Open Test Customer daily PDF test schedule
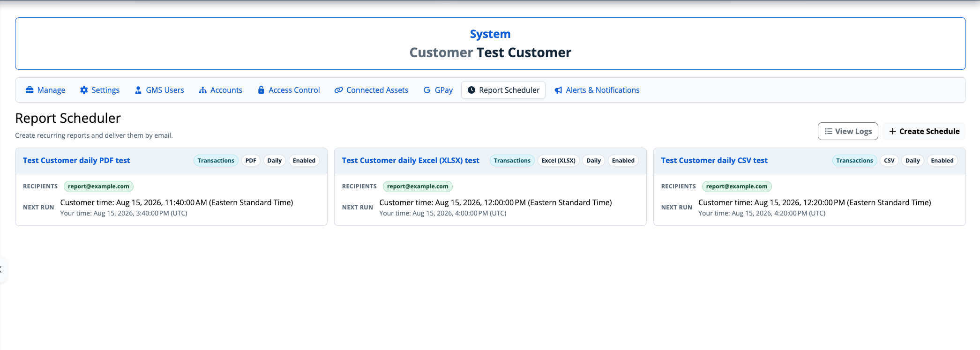The image size is (980, 350). [x=76, y=160]
